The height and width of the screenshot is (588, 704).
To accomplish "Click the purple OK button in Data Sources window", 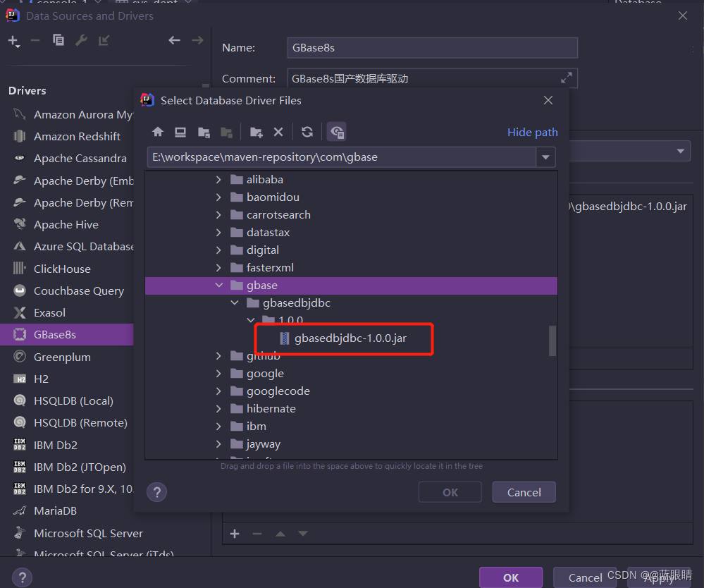I will click(x=511, y=577).
